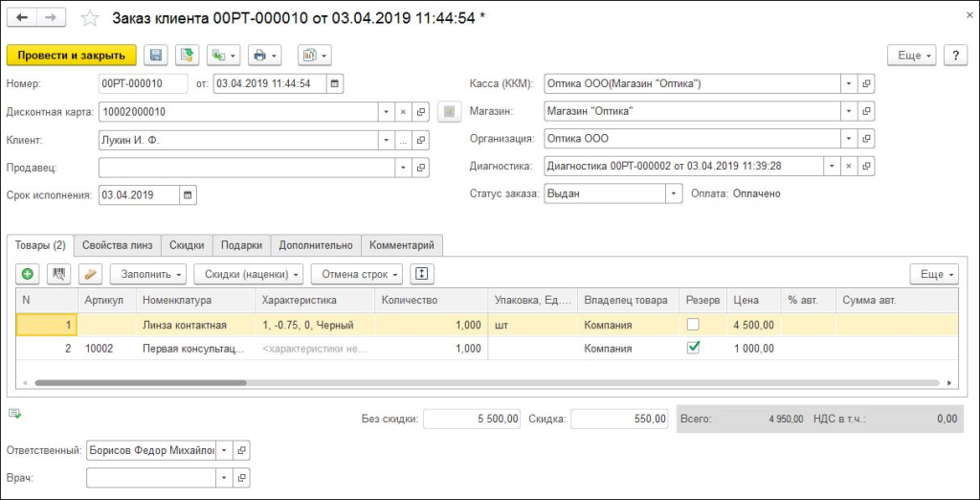
Task: Open the Диагностика record with the open-form icon
Action: tap(866, 167)
